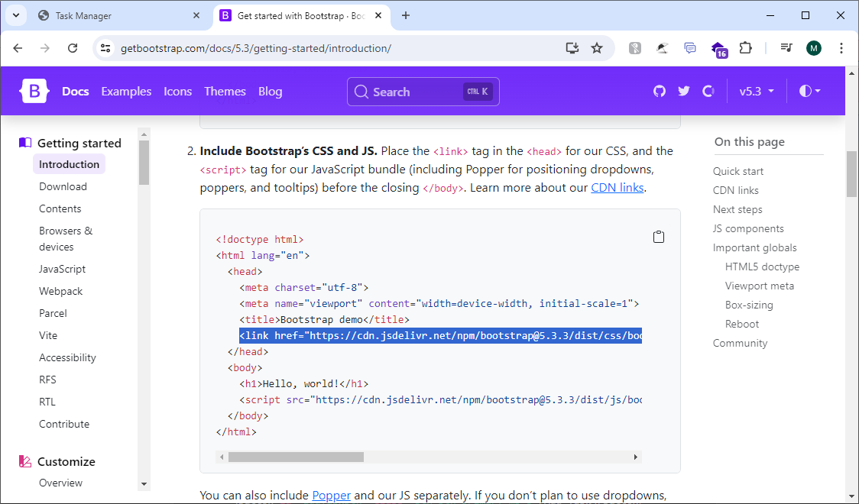Click the Search docs field
This screenshot has height=504, width=859.
tap(423, 92)
